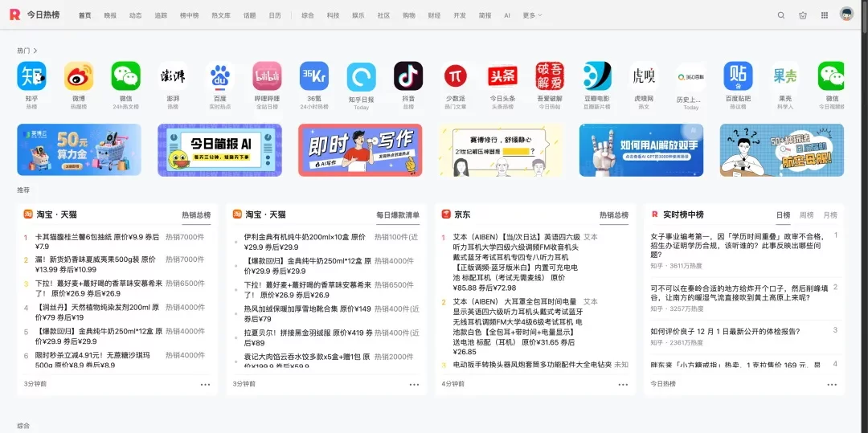
Task: Open the 如何用AI解放双手 banner
Action: [641, 150]
